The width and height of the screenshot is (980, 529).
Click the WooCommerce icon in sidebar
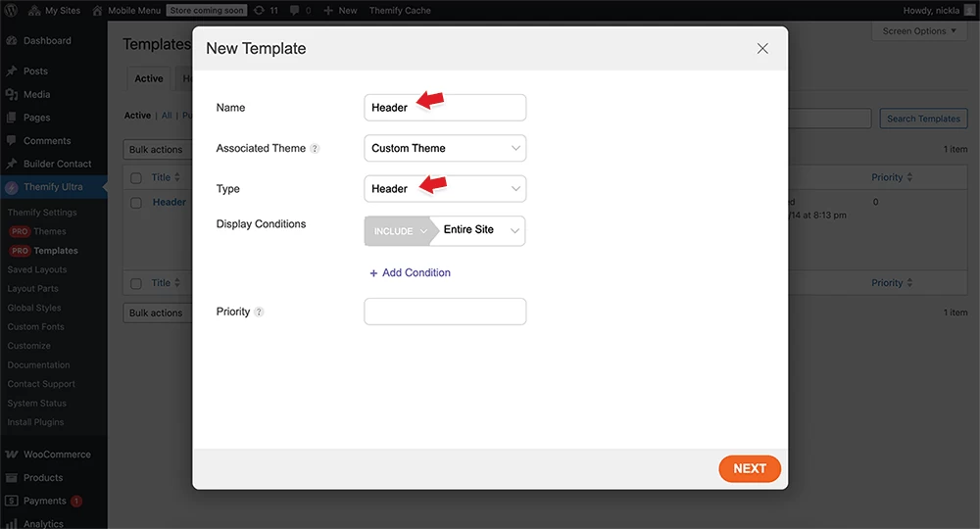pyautogui.click(x=12, y=455)
